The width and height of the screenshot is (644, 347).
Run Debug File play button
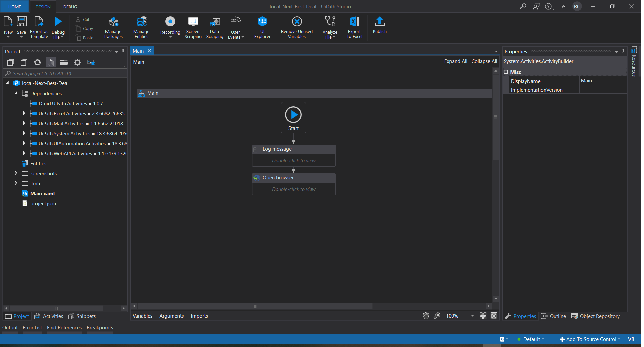pyautogui.click(x=58, y=22)
